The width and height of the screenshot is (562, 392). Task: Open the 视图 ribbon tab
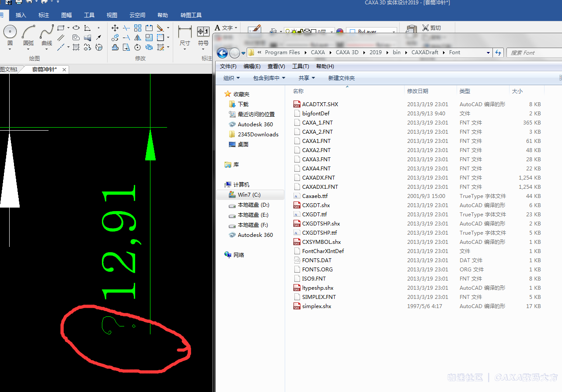click(x=112, y=15)
